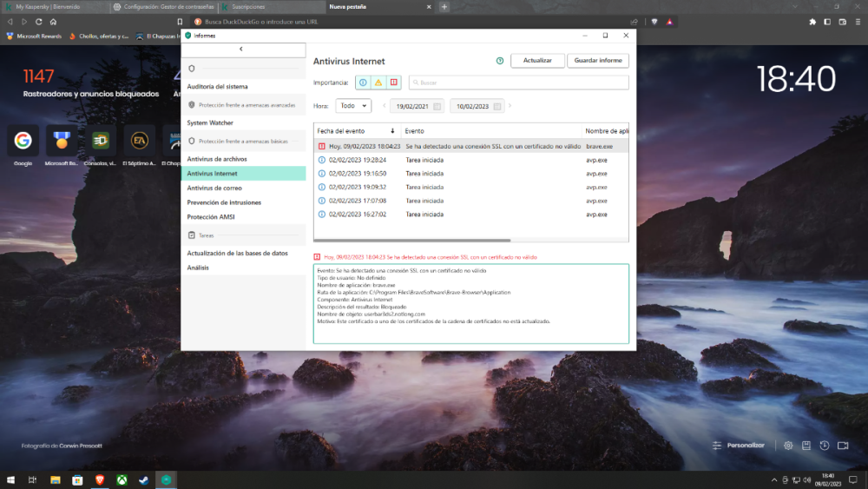Open Steam from the Windows taskbar
The image size is (868, 489).
coord(143,479)
